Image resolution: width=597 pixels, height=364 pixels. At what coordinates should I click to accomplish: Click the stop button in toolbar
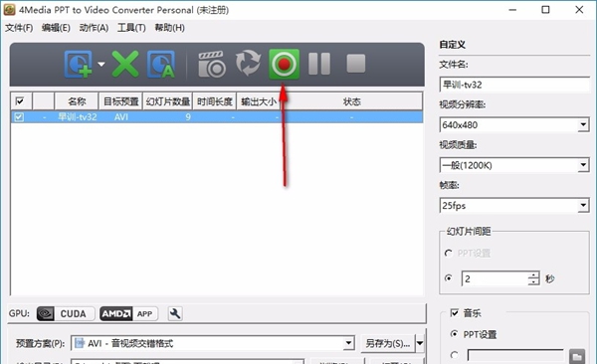[x=356, y=63]
